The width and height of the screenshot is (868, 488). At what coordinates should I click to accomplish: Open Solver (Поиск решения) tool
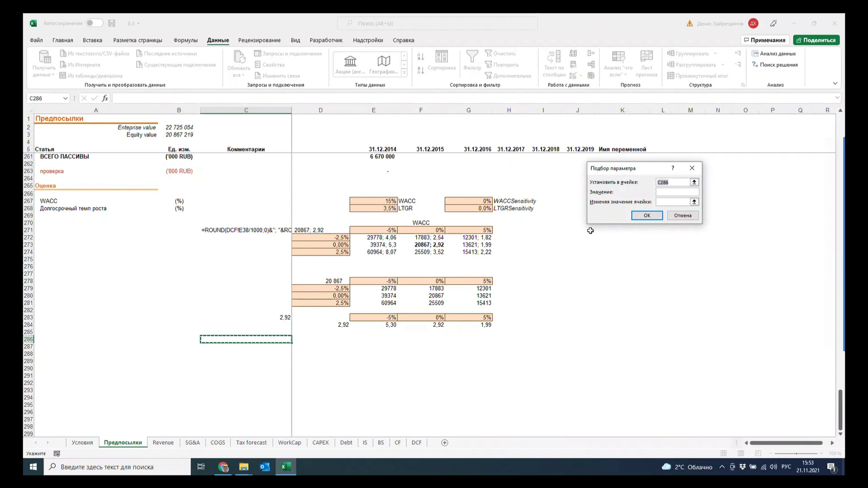774,65
